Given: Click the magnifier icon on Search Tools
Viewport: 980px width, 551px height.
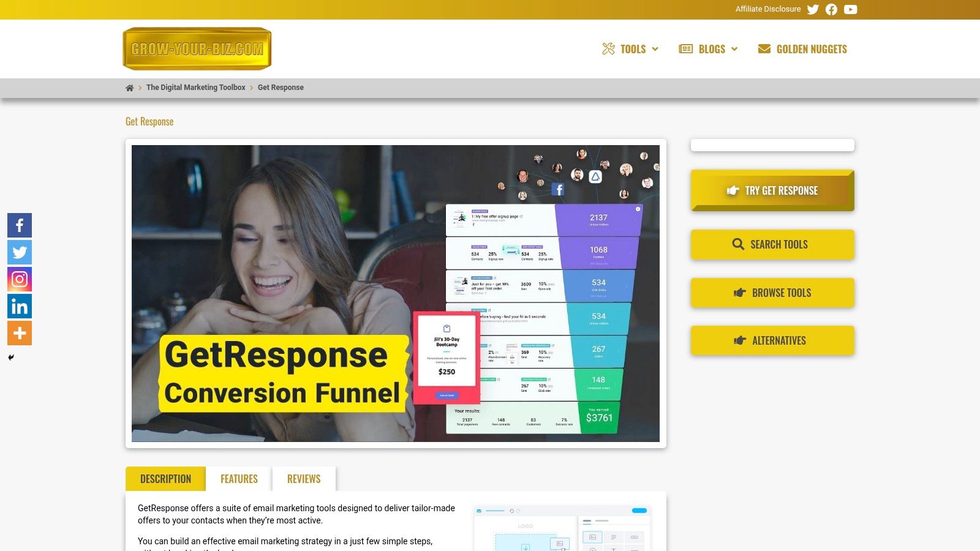Looking at the screenshot, I should click(x=738, y=244).
